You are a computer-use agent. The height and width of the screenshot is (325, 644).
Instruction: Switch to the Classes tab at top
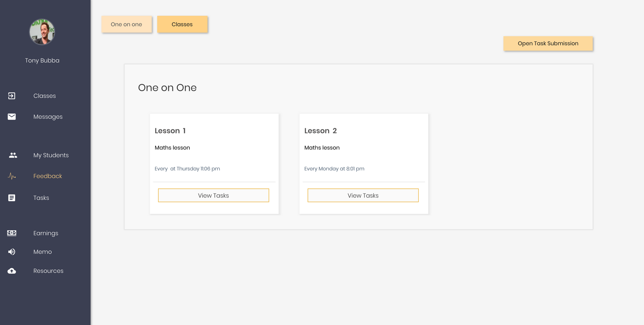[182, 24]
